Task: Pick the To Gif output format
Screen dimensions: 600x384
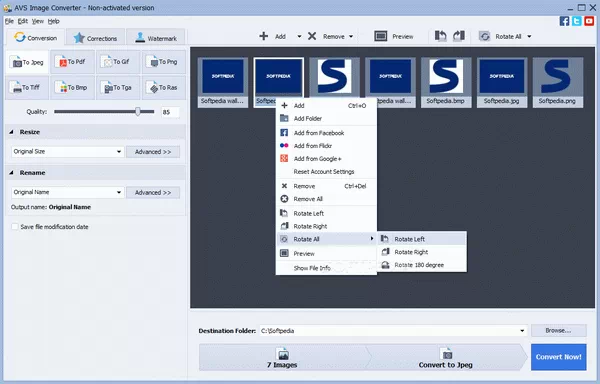Action: pos(118,62)
